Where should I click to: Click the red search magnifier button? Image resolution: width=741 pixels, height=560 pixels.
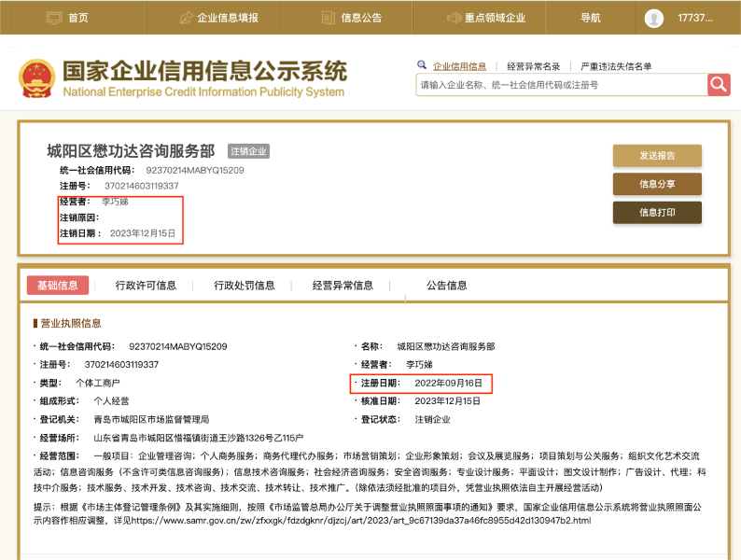click(719, 85)
